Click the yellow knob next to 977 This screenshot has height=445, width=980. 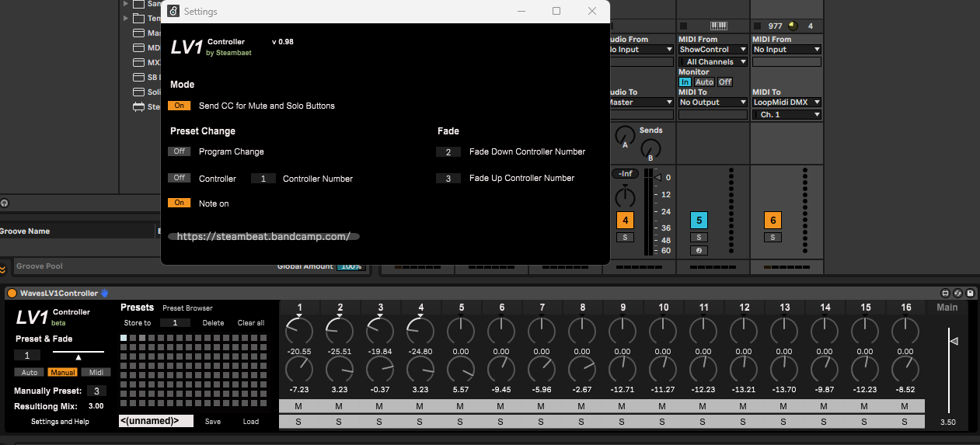793,26
